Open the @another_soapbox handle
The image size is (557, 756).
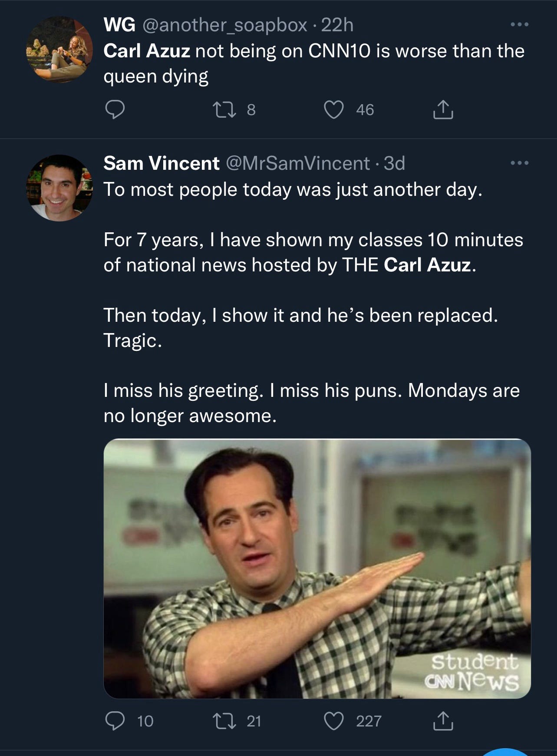tap(224, 25)
